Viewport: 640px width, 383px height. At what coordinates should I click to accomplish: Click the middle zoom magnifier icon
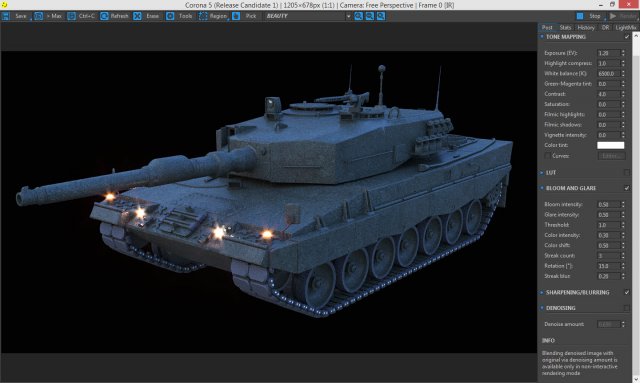tap(369, 16)
